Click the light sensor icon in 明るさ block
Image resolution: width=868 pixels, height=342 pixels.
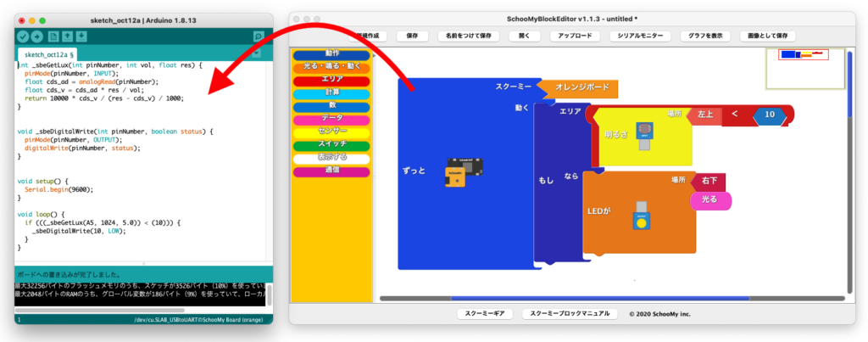[x=644, y=135]
